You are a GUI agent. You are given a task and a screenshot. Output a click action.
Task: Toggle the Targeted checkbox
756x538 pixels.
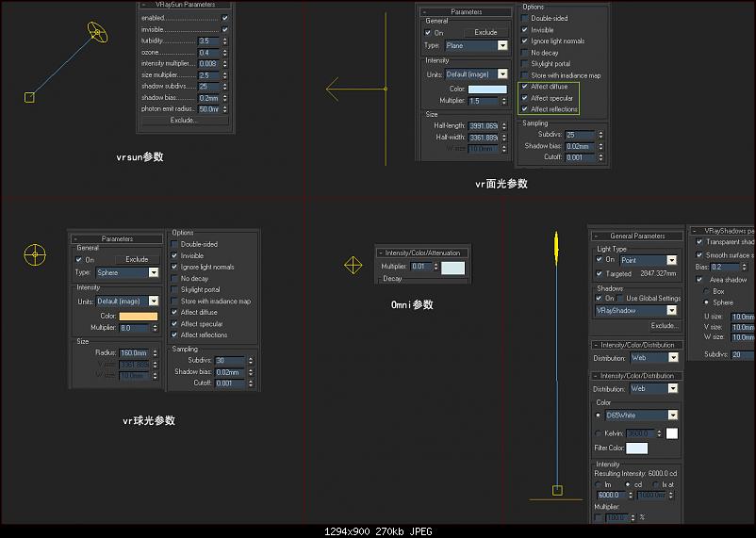[600, 273]
